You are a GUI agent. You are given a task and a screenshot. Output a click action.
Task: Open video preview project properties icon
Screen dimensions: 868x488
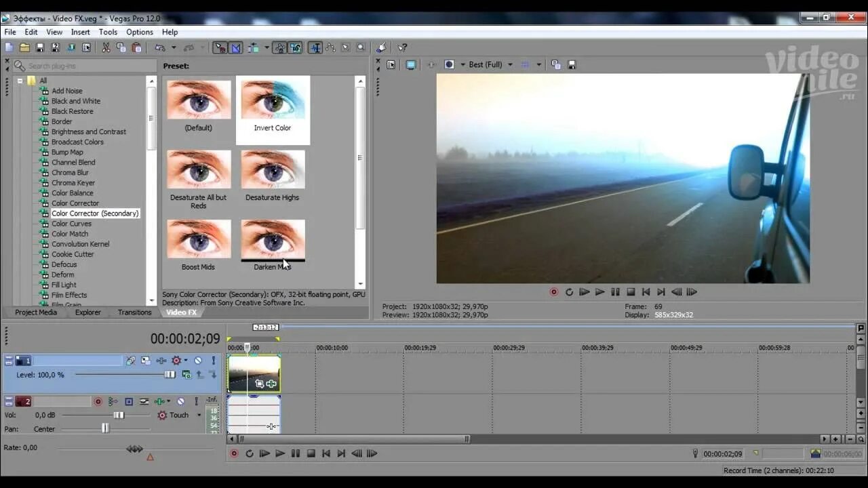pos(391,64)
